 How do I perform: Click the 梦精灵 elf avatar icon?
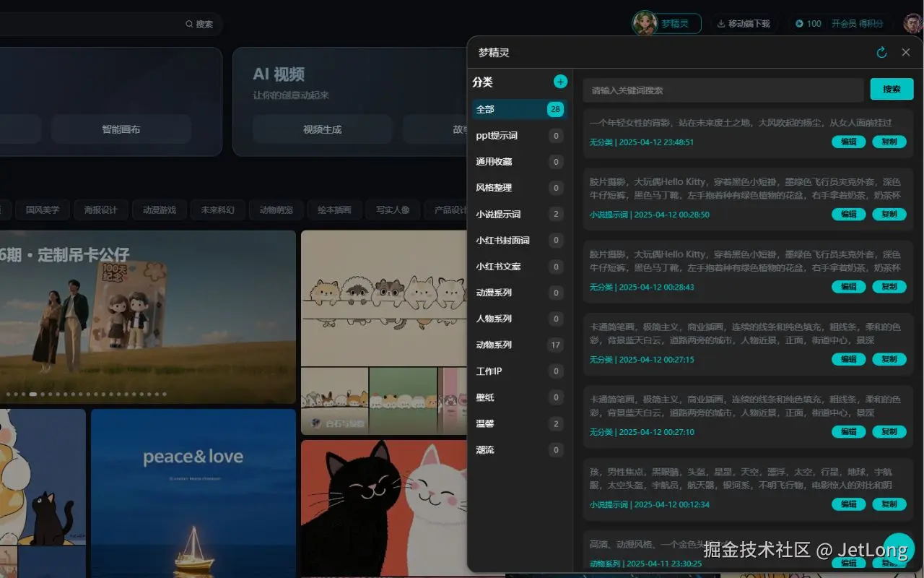[645, 23]
